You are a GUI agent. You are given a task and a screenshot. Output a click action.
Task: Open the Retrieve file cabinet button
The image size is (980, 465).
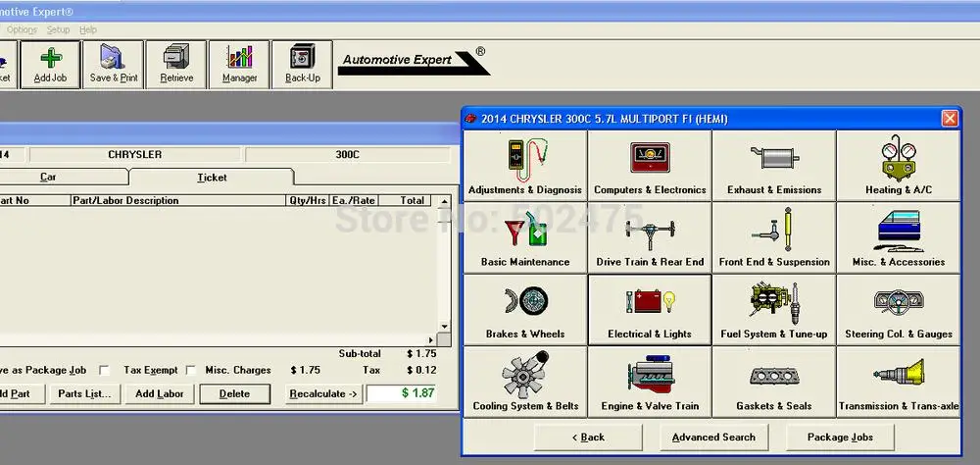[176, 65]
